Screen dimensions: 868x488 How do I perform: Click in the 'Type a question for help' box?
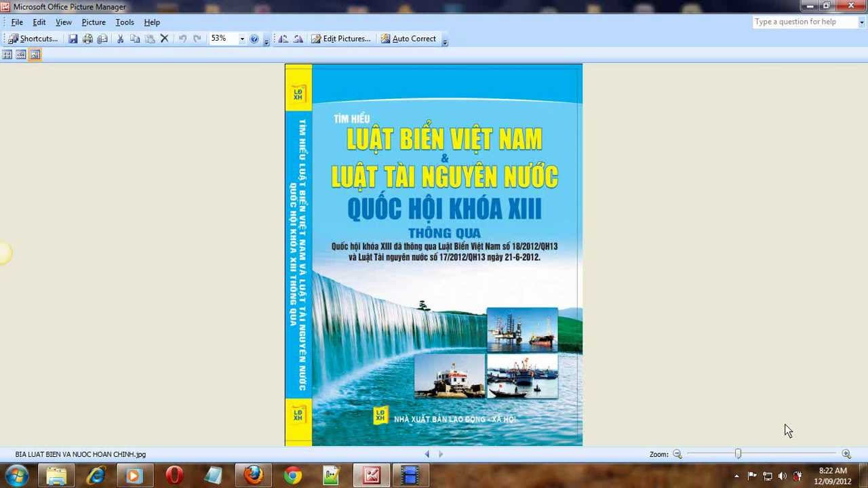pos(805,22)
